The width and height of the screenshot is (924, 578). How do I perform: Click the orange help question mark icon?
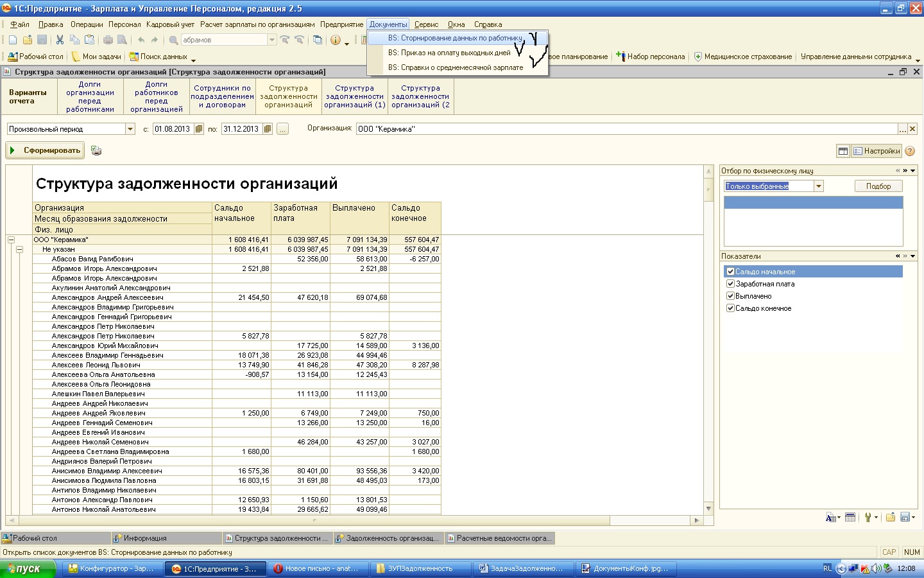point(910,151)
